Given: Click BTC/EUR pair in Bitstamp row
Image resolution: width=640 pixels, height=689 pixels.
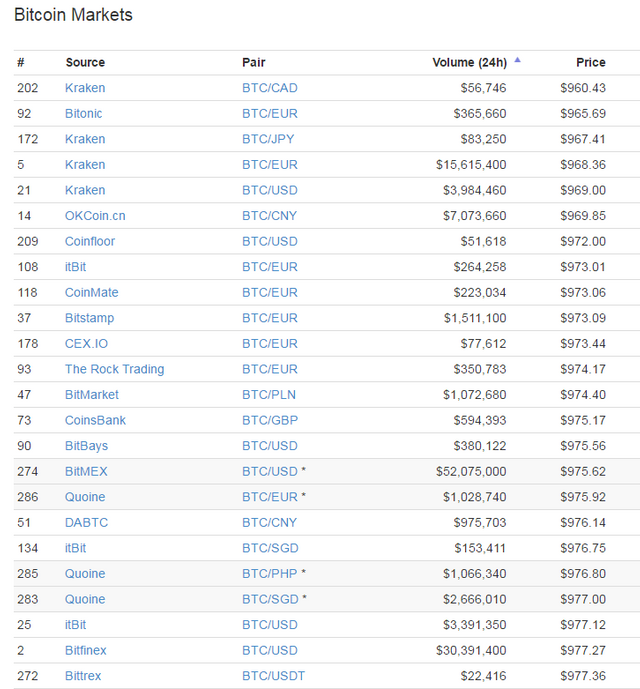Looking at the screenshot, I should [269, 318].
